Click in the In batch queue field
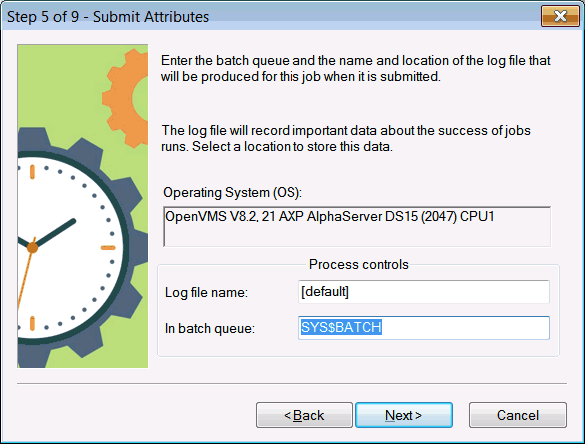 pos(423,328)
